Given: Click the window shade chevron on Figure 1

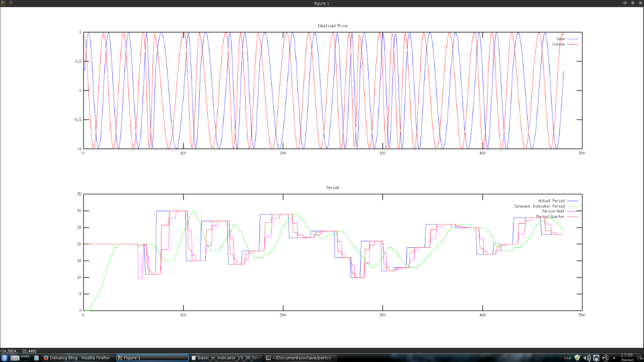Looking at the screenshot, I should click(625, 3).
